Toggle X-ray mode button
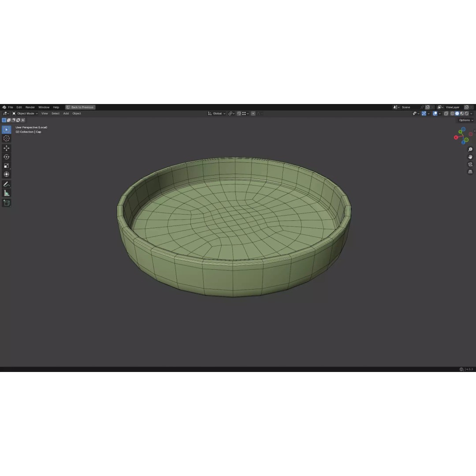Viewport: 476px width, 476px height. pos(446,114)
